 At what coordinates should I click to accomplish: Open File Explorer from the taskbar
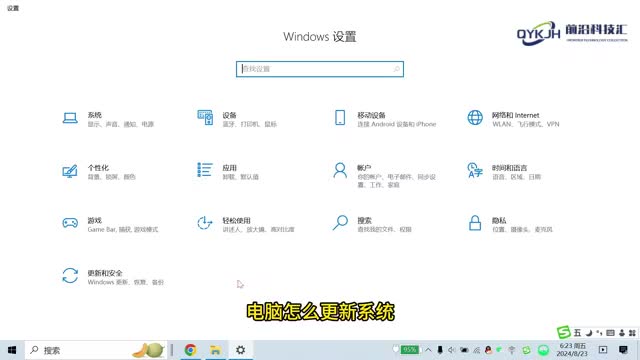[215, 350]
